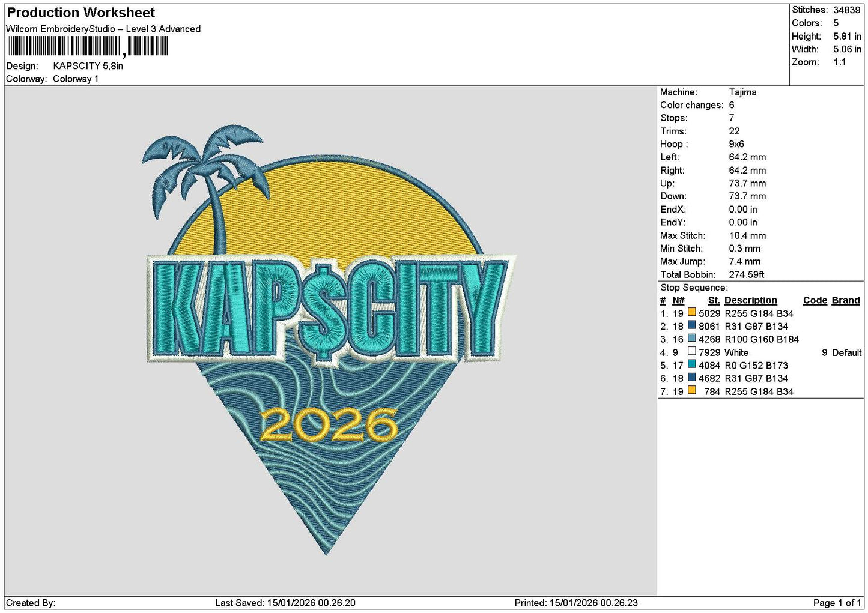This screenshot has height=613, width=868.
Task: Click the orange swatch for thread 784
Action: coord(691,391)
